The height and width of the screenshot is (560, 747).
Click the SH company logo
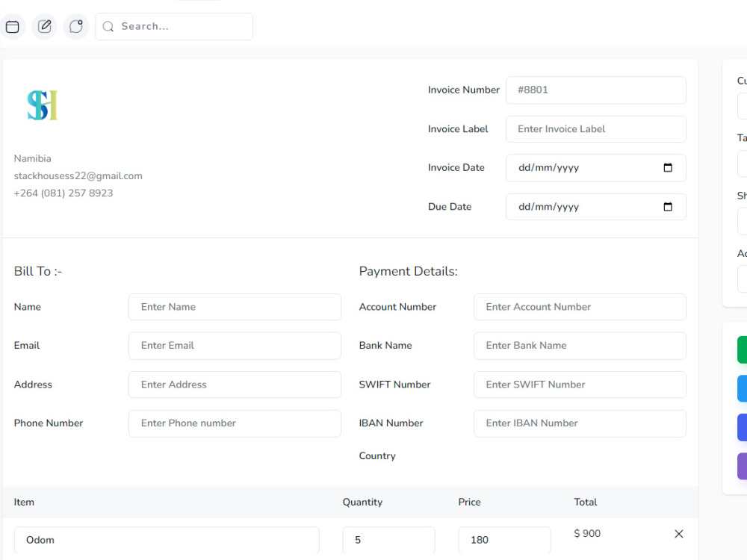click(43, 105)
